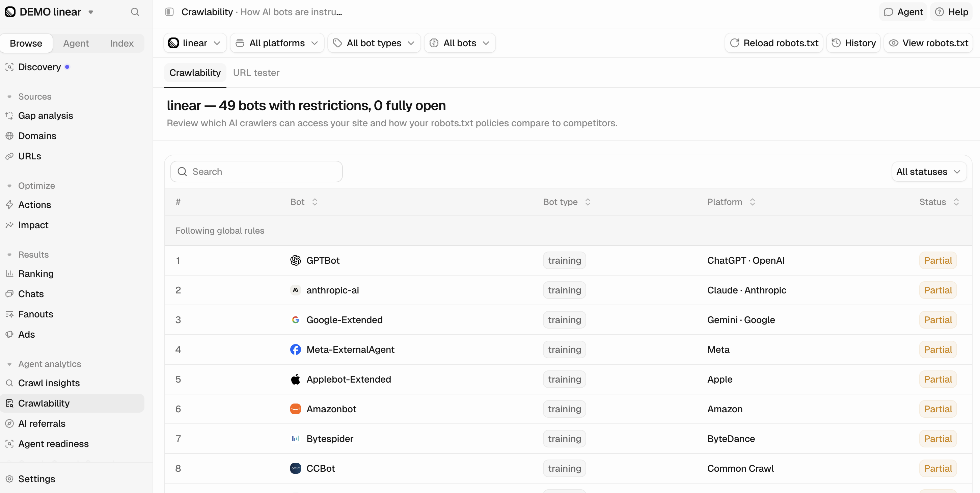
Task: Open the linear brand dropdown
Action: 195,43
